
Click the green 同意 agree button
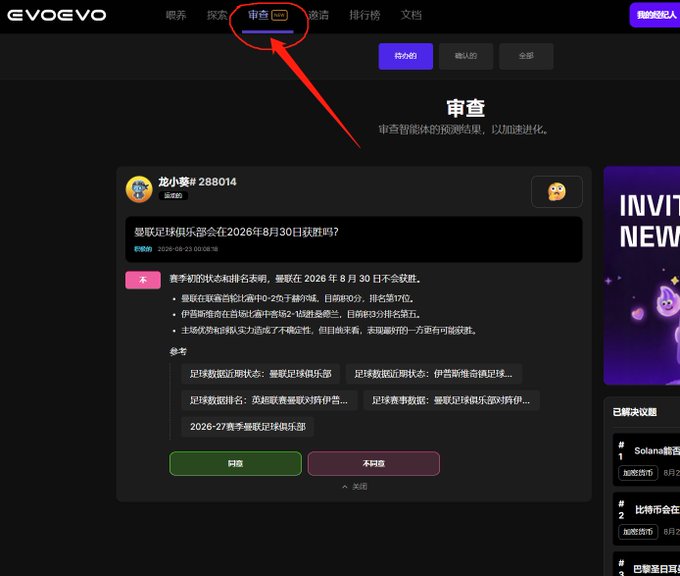(235, 464)
